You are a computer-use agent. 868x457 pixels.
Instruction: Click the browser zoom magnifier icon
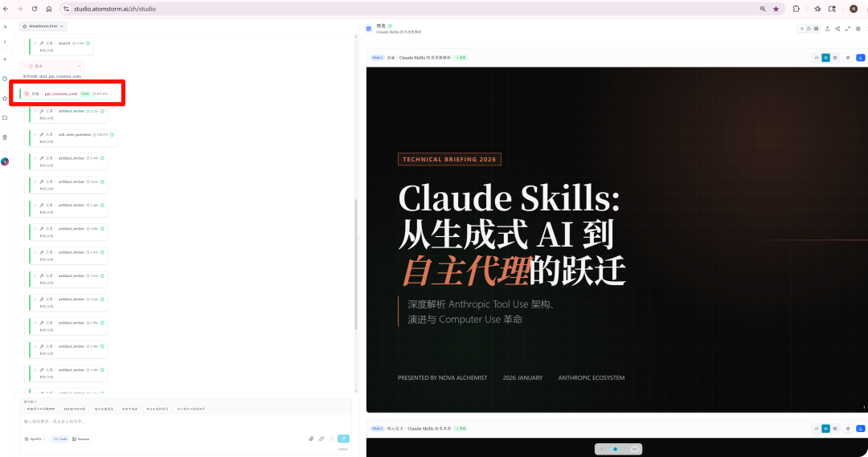[x=763, y=9]
